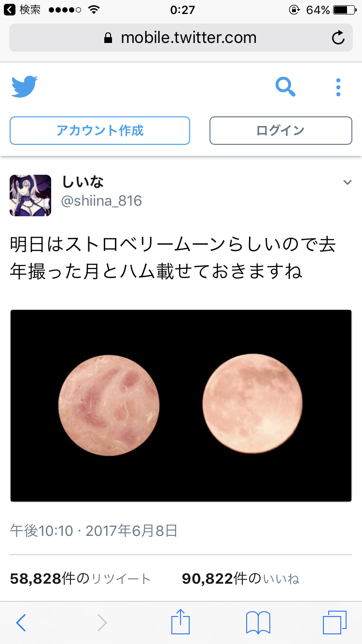Open Twitter search magnifier icon
Image resolution: width=362 pixels, height=644 pixels.
(285, 87)
